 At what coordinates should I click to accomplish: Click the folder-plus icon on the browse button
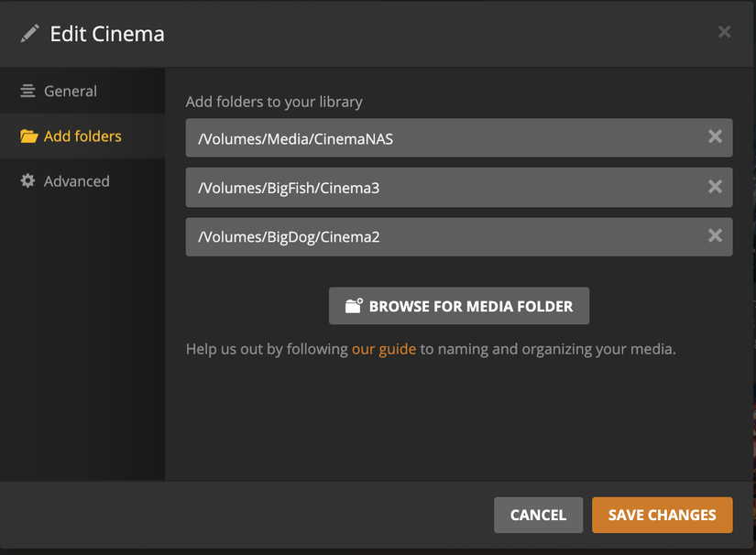coord(354,306)
